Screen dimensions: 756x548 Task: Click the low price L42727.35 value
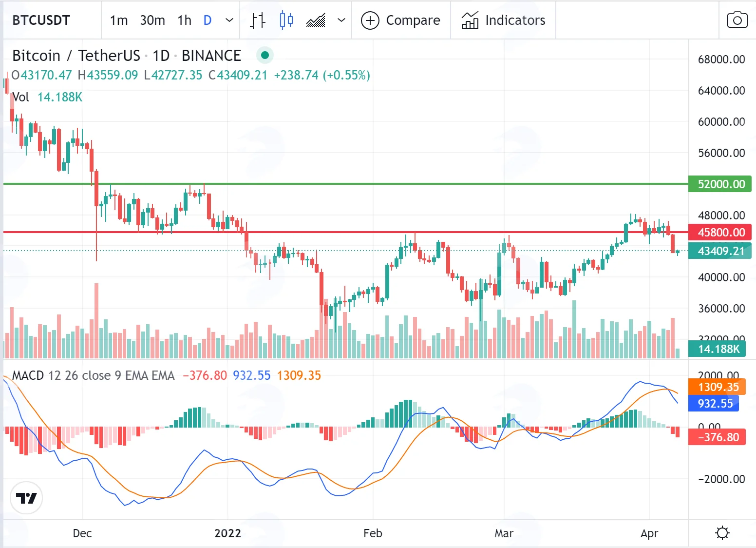point(173,75)
